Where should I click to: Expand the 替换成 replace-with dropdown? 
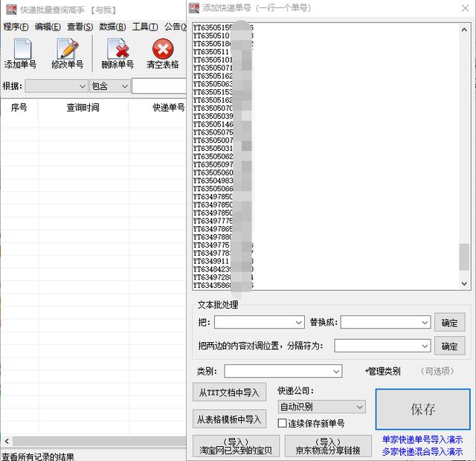pos(425,323)
